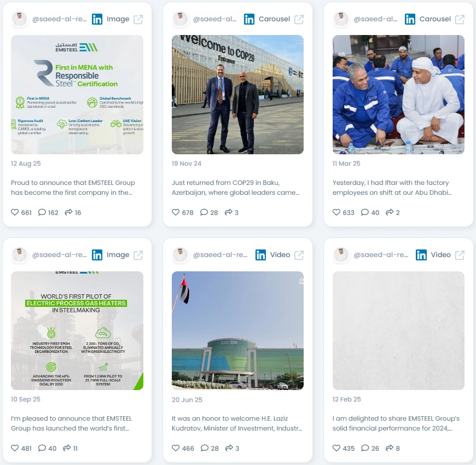Click like heart showing 661

(x=15, y=212)
